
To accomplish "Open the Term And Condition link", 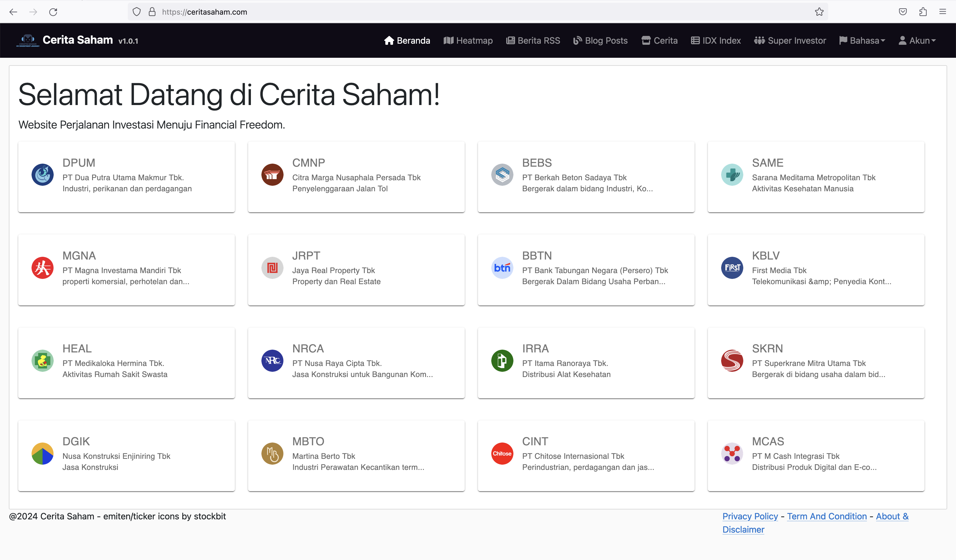I will [827, 516].
